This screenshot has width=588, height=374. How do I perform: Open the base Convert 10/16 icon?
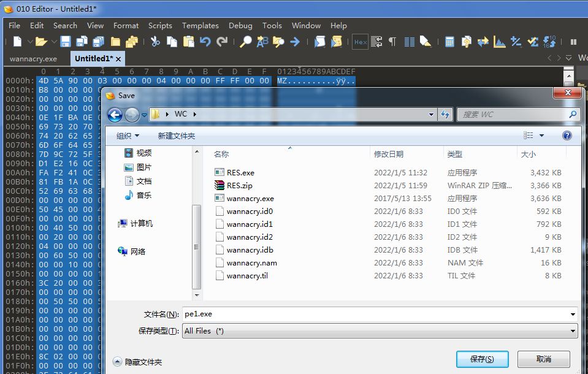(549, 42)
